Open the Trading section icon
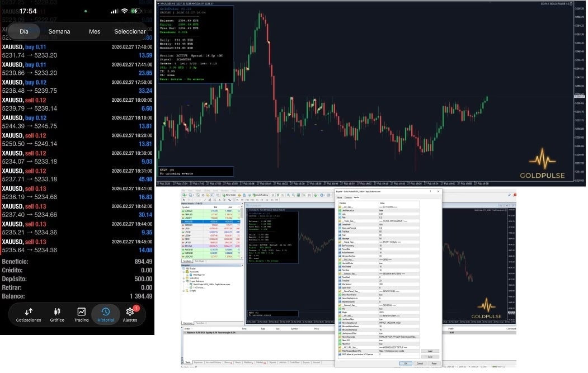The image size is (588, 373). (x=81, y=311)
